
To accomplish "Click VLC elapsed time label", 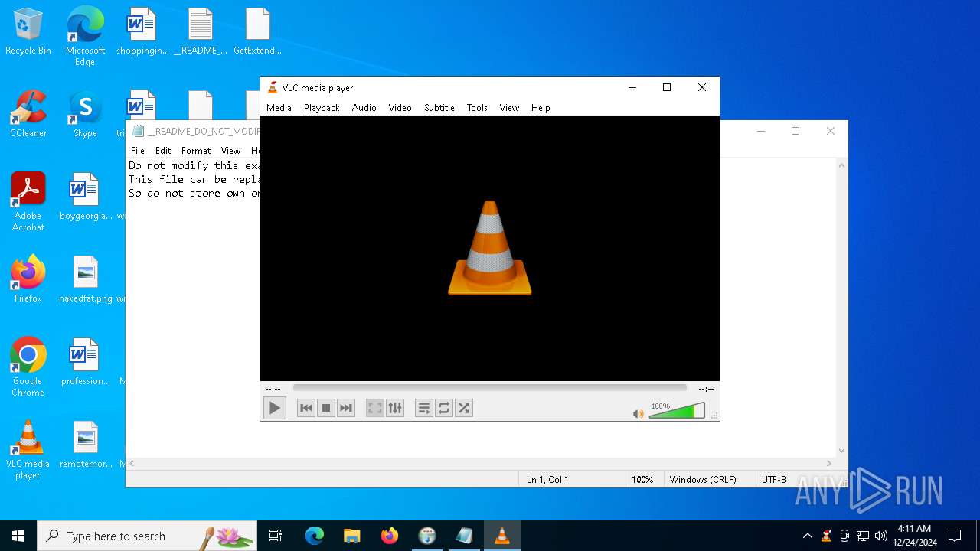I will 273,389.
